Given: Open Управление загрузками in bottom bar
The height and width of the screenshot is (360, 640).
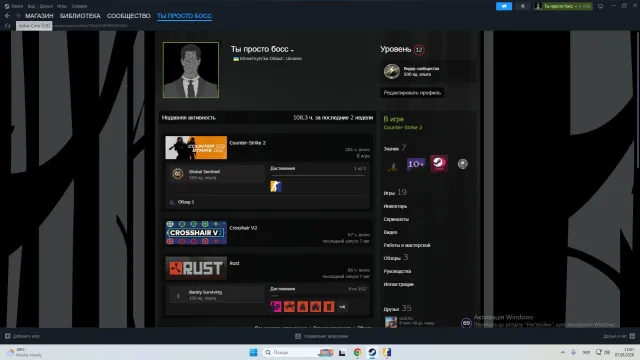Looking at the screenshot, I should coord(322,336).
